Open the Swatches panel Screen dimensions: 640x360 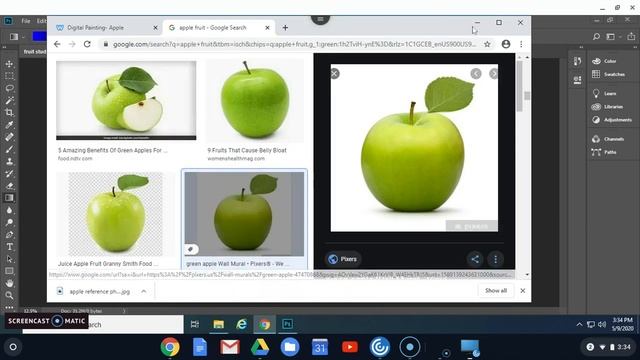point(608,74)
